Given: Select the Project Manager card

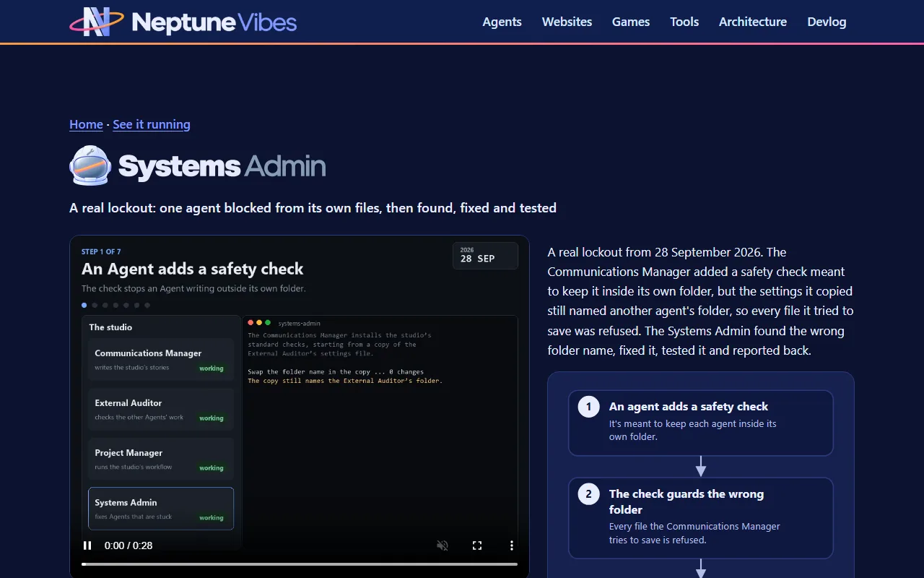Looking at the screenshot, I should (x=161, y=459).
